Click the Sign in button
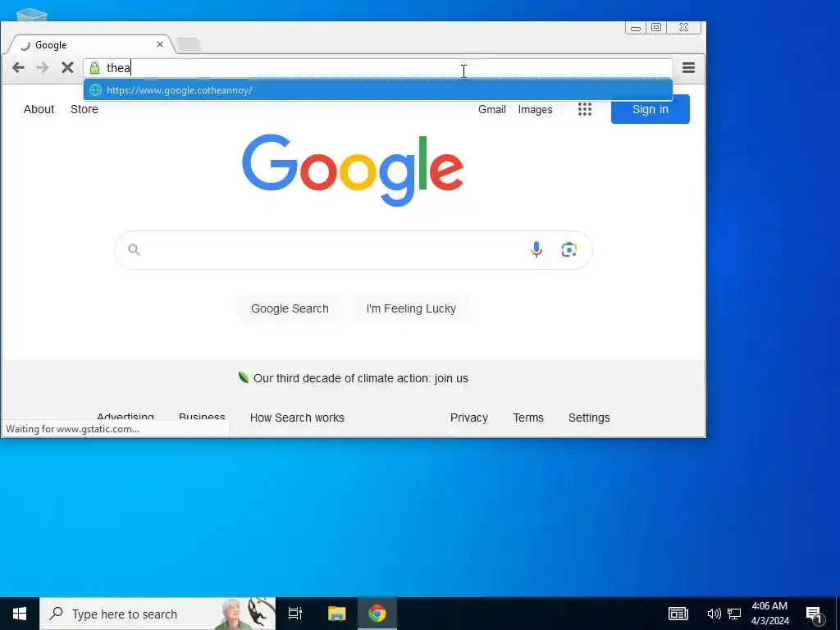Image resolution: width=840 pixels, height=630 pixels. pyautogui.click(x=651, y=109)
